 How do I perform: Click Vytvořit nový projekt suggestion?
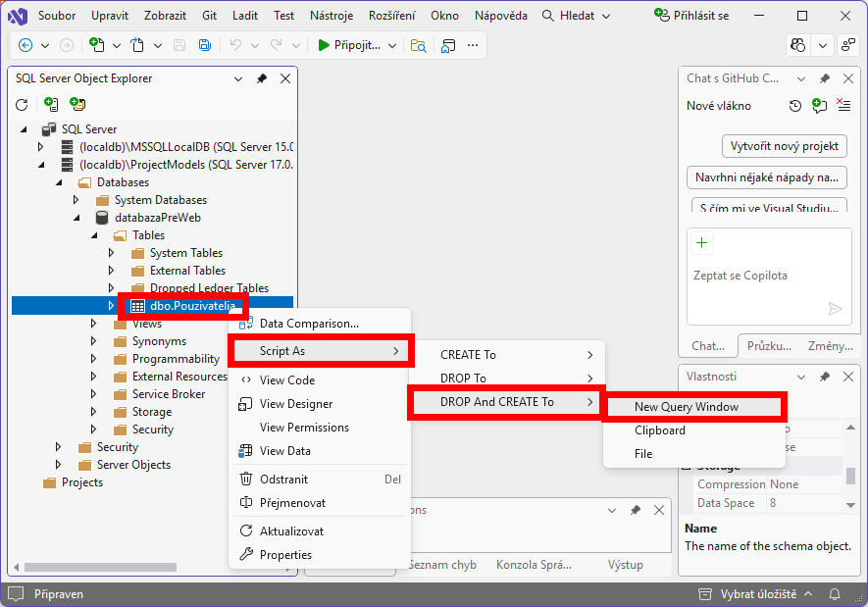785,146
